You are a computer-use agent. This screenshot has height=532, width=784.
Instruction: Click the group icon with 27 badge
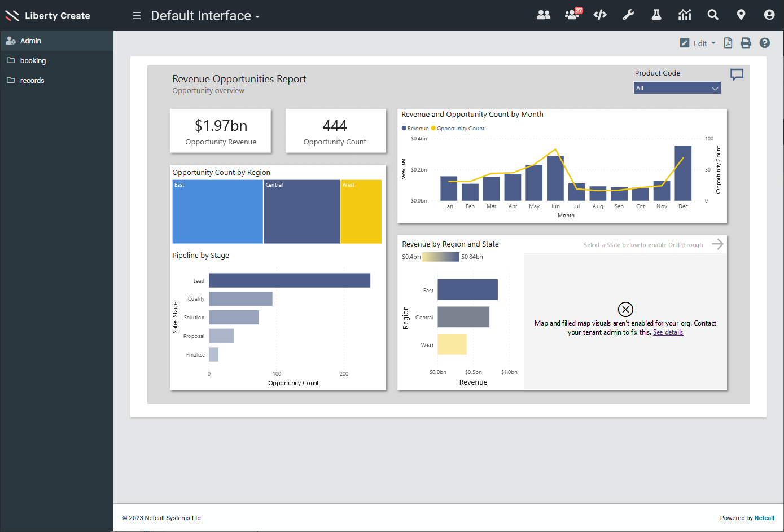572,15
